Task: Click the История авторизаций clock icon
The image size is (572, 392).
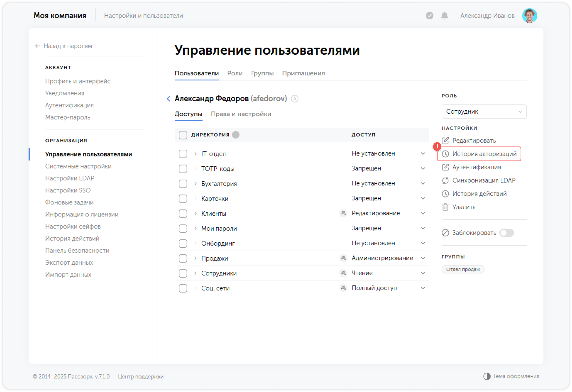Action: click(446, 154)
